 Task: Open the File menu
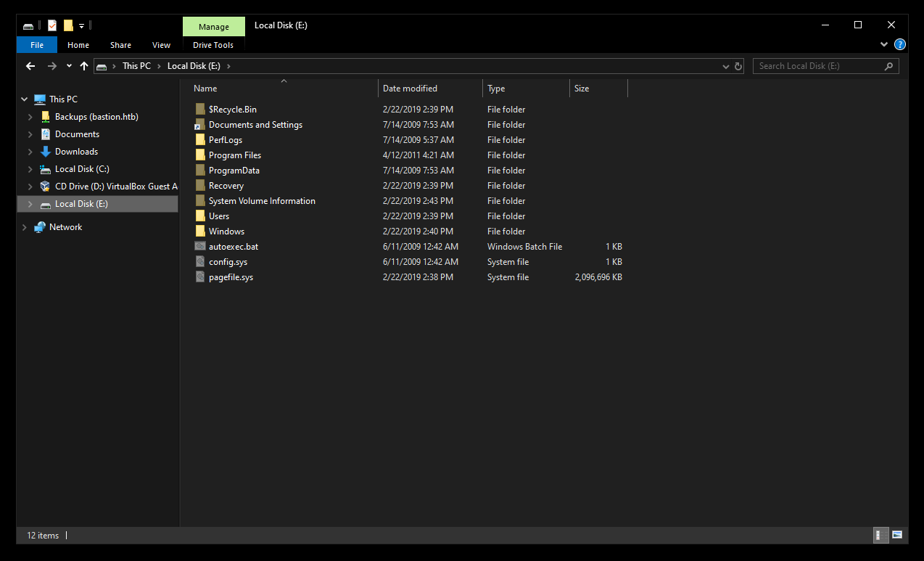pos(37,45)
